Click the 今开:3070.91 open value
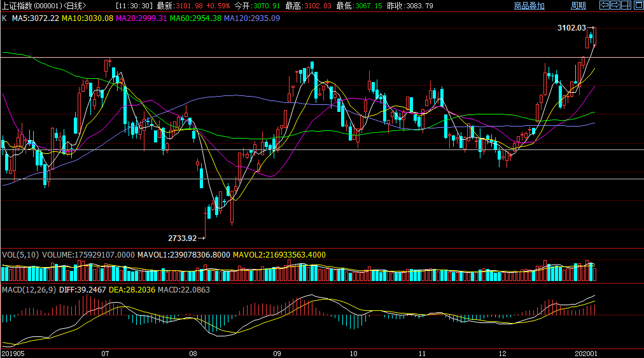 pyautogui.click(x=257, y=6)
